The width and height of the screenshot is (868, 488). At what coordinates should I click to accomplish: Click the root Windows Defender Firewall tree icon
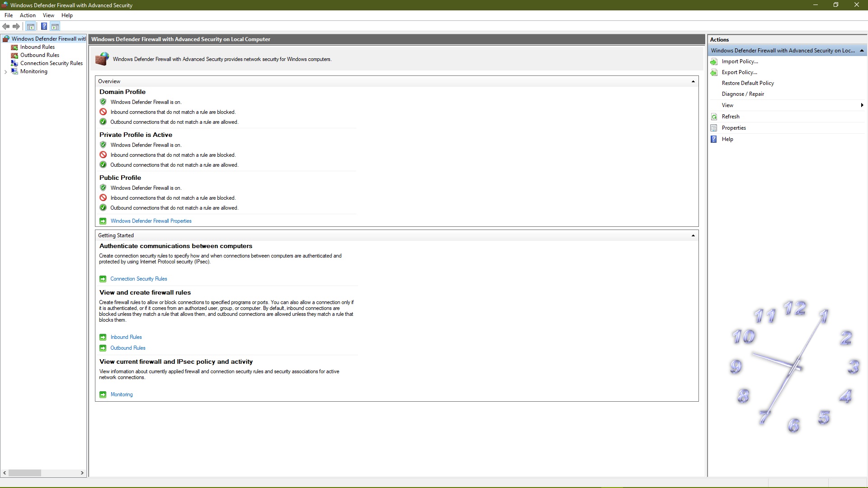click(x=6, y=39)
